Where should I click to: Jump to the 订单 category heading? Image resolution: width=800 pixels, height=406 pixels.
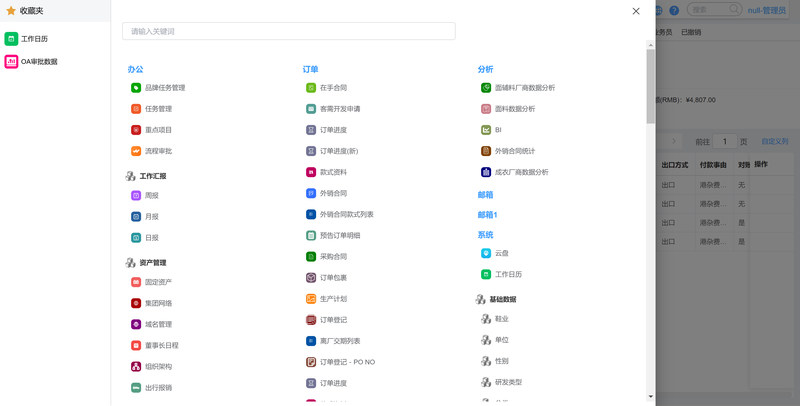[310, 69]
